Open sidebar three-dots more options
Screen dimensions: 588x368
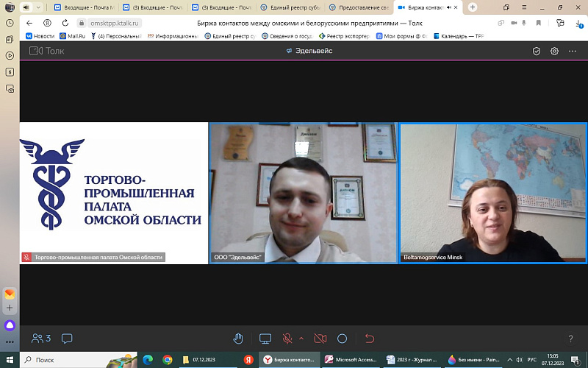click(x=10, y=342)
